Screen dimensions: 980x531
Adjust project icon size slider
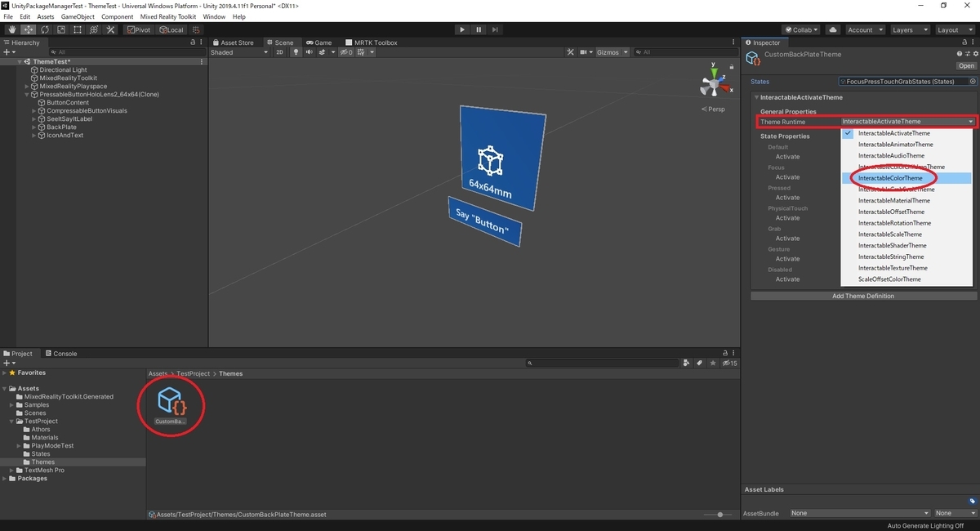click(x=719, y=515)
